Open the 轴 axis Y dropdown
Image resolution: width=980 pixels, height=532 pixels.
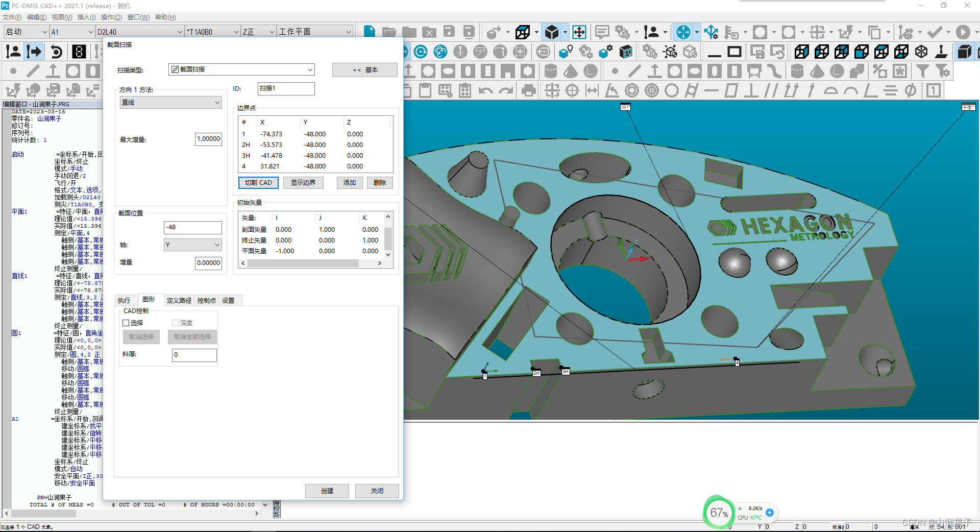[193, 245]
